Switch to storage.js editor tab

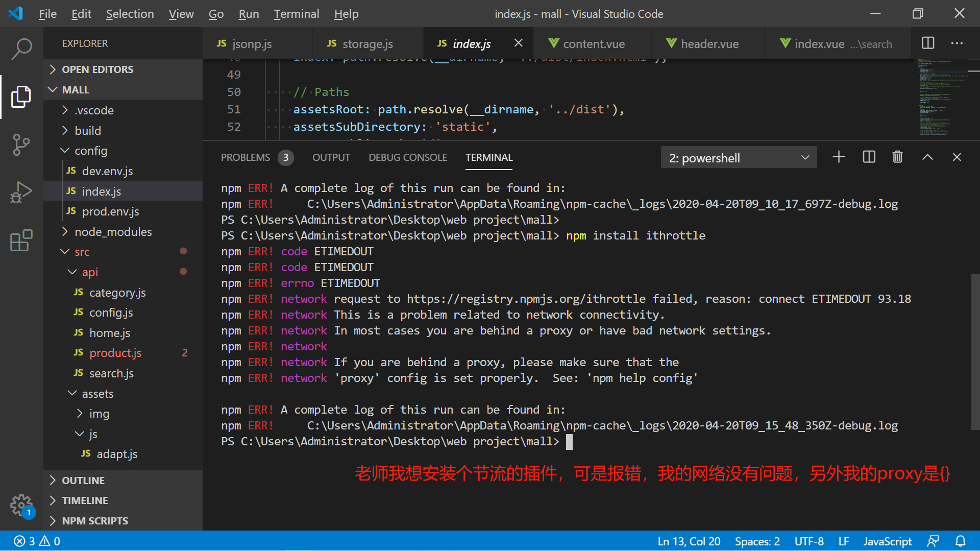pos(368,43)
